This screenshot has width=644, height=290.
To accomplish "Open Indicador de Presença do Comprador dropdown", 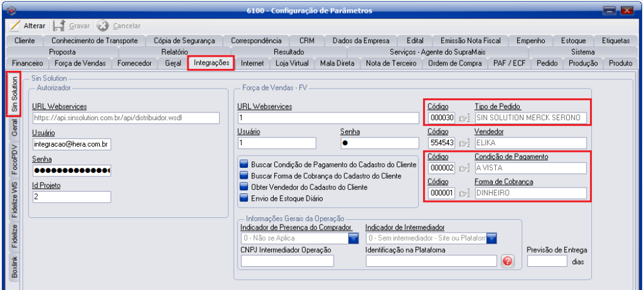I will click(354, 239).
